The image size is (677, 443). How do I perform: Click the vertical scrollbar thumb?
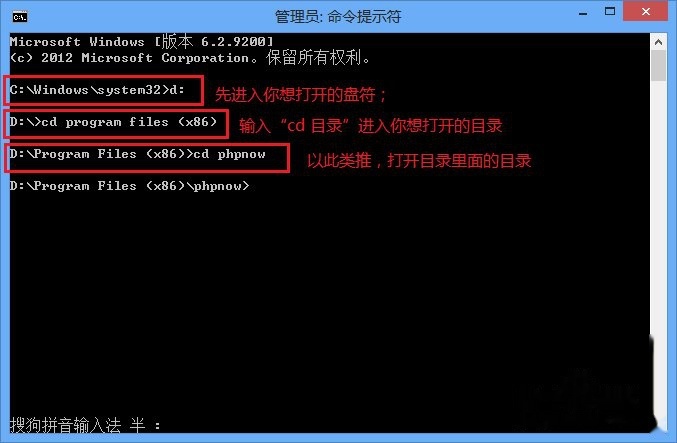click(x=658, y=65)
